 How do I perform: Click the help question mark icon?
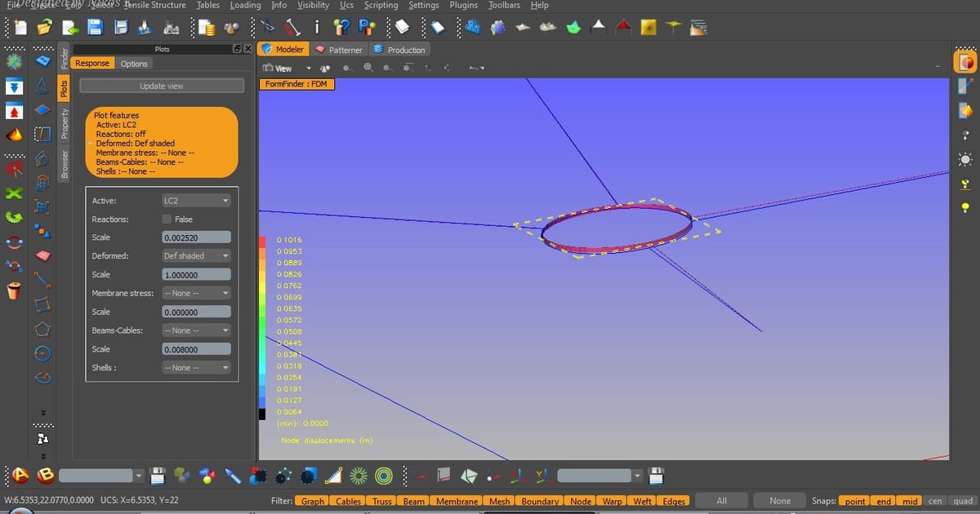point(344,28)
